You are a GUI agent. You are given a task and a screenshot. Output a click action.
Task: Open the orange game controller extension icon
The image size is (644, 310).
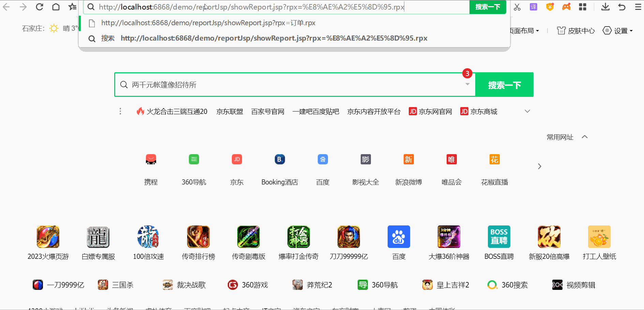click(x=566, y=7)
